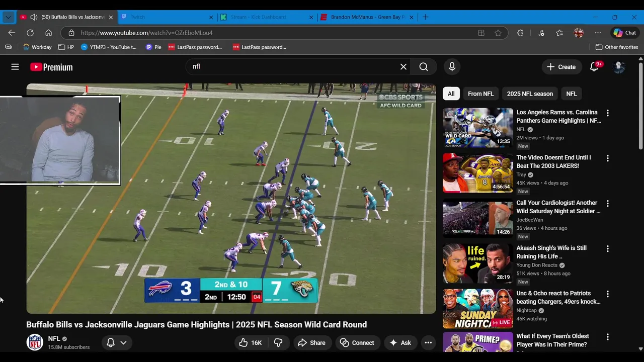644x362 pixels.
Task: Open the browser home page
Action: click(48, 33)
